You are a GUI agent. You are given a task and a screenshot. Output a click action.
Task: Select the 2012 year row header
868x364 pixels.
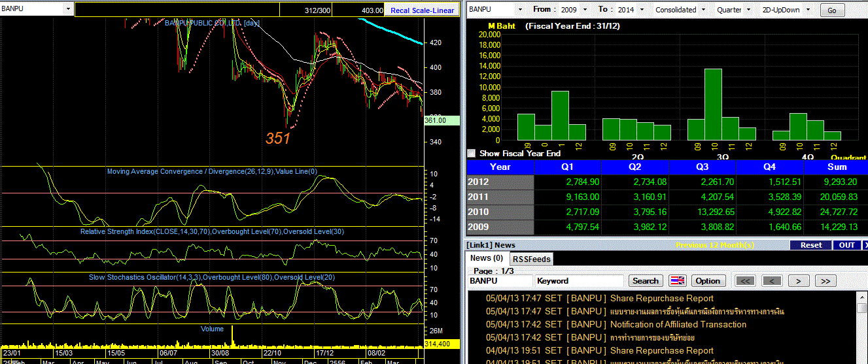coord(500,182)
